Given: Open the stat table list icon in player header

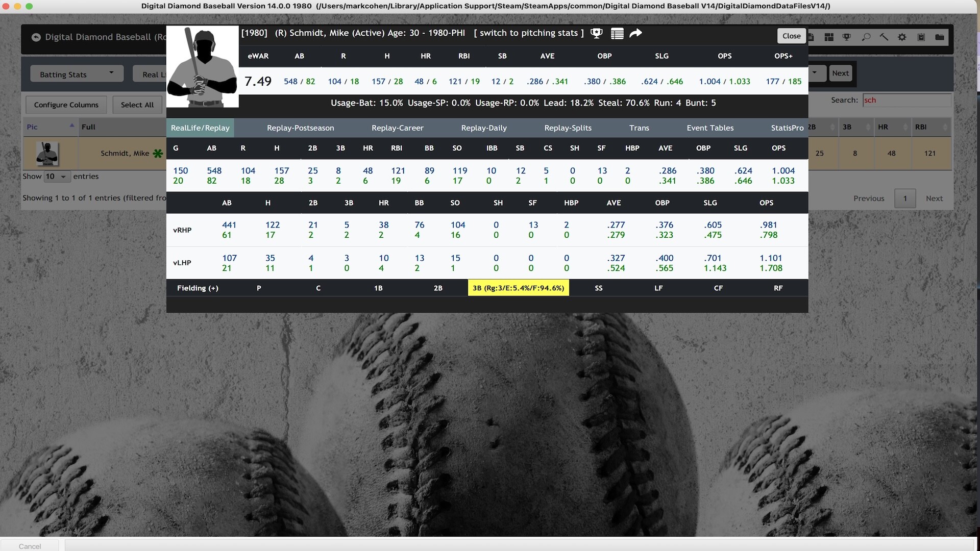Looking at the screenshot, I should 617,34.
